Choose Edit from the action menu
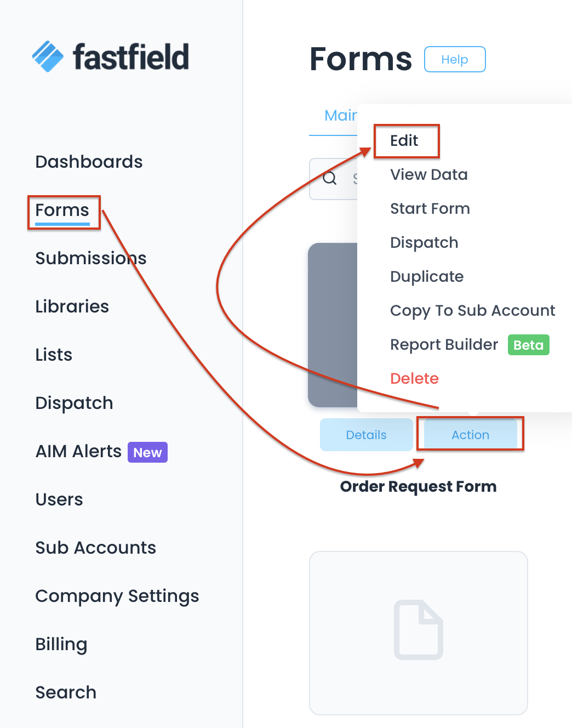This screenshot has width=572, height=728. (x=404, y=141)
